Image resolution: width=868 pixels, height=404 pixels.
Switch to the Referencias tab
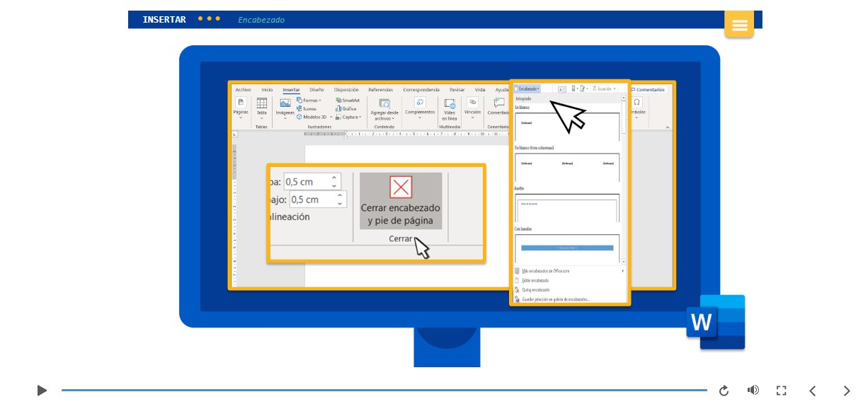[x=380, y=90]
